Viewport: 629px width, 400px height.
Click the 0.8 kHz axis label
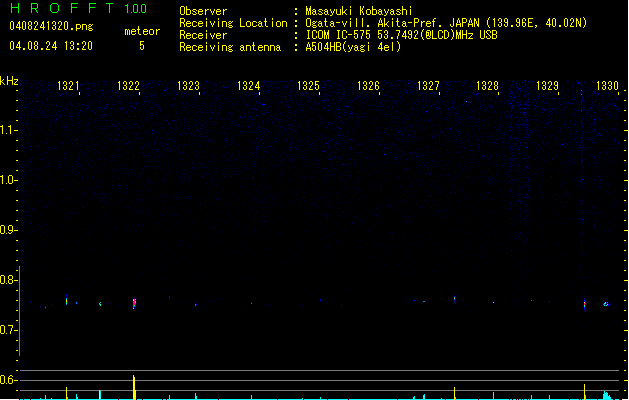[8, 280]
